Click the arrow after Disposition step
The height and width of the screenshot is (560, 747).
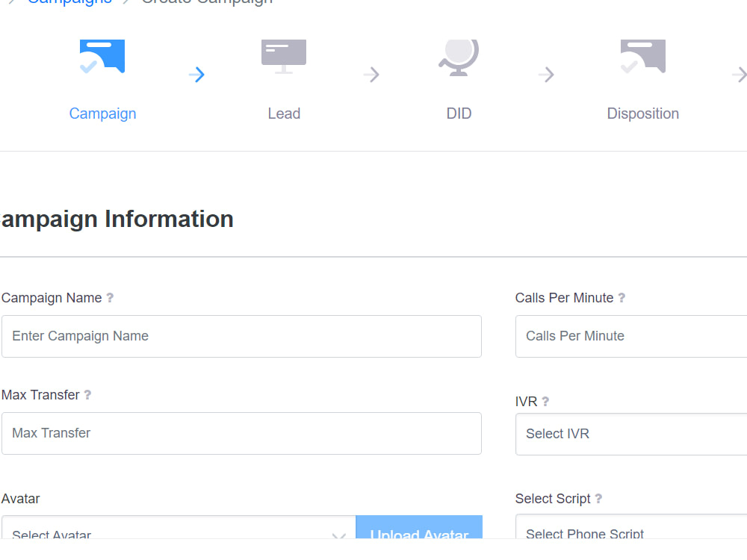coord(740,75)
